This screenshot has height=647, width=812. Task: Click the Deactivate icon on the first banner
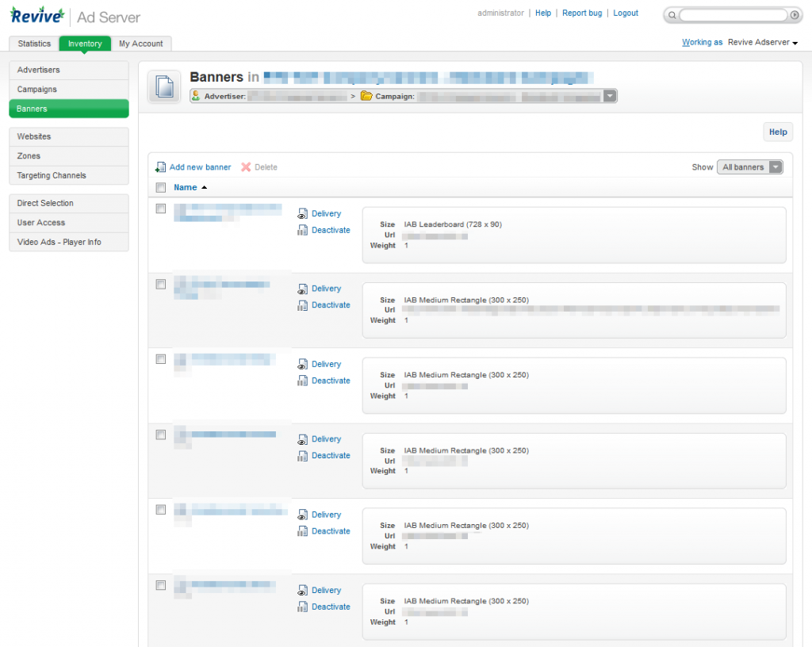tap(303, 230)
